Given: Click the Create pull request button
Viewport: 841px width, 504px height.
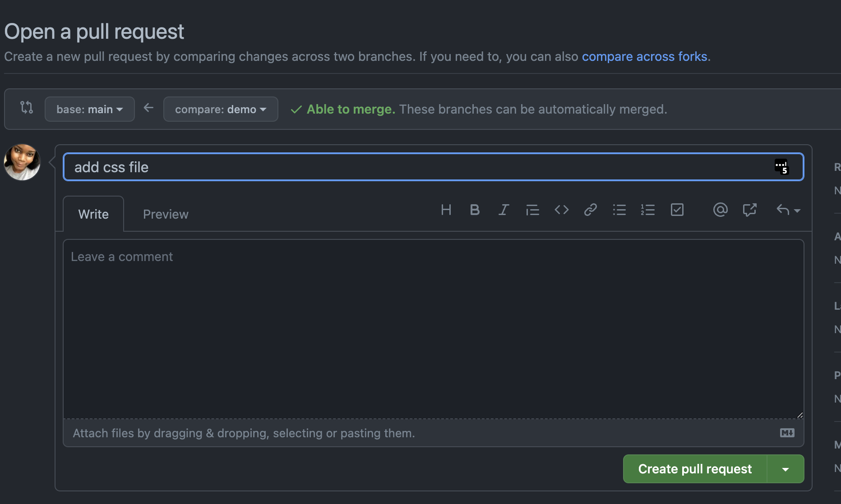Looking at the screenshot, I should (695, 469).
